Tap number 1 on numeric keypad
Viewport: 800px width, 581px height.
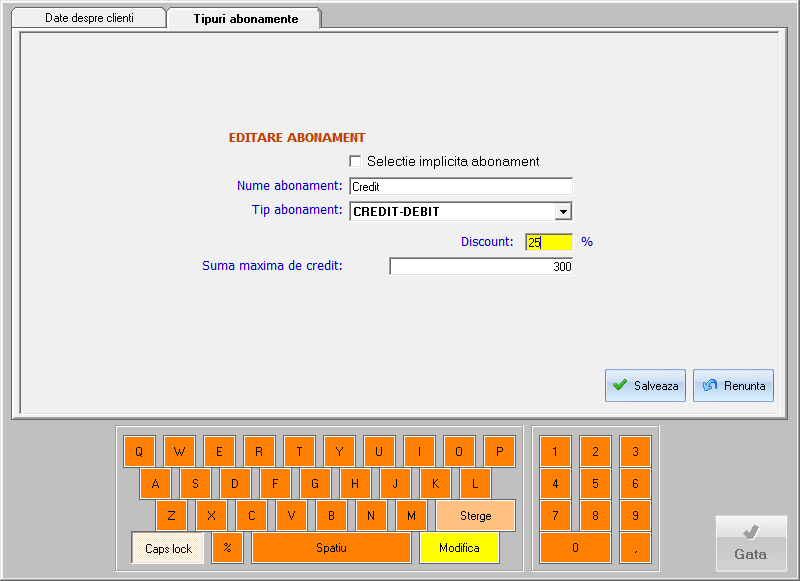click(x=555, y=451)
